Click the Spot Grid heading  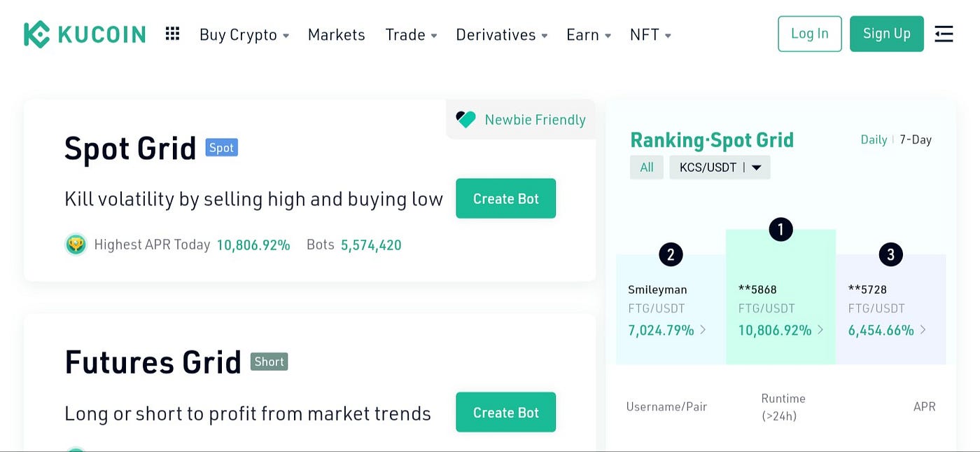click(x=130, y=148)
